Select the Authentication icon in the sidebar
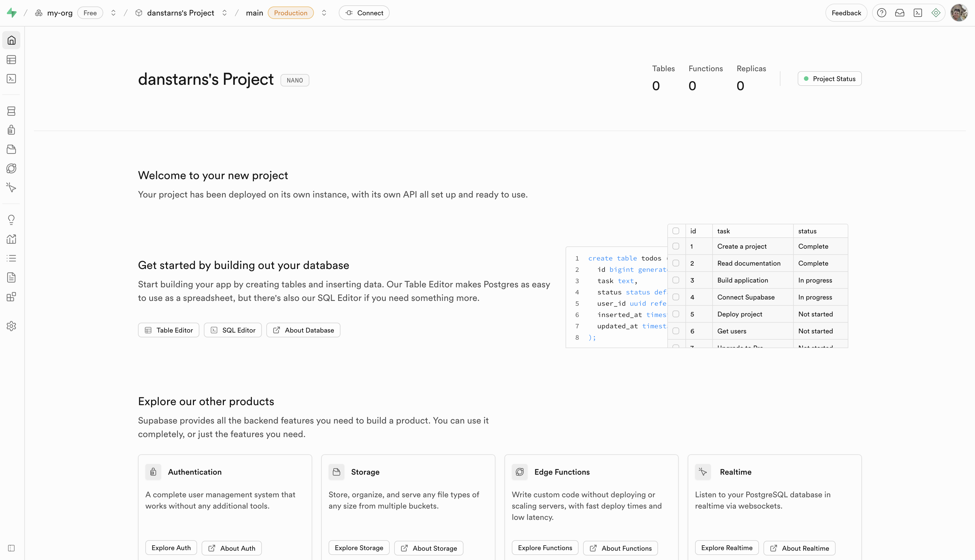 tap(11, 130)
